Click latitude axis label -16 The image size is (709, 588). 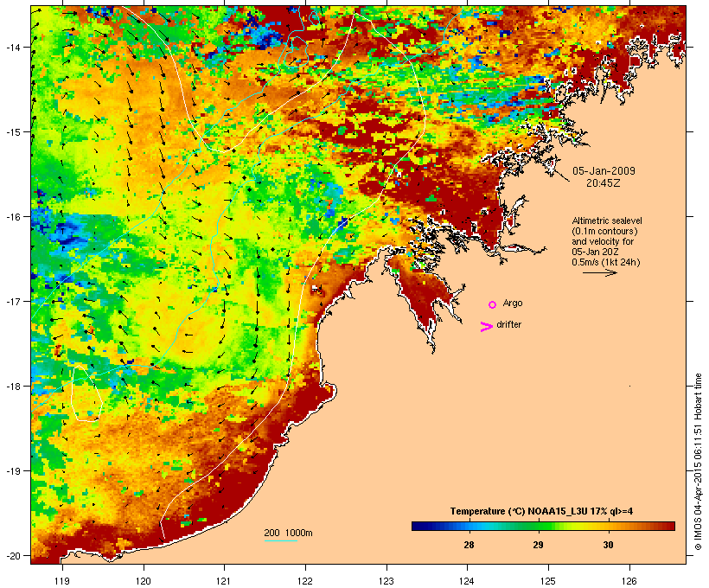pos(12,217)
